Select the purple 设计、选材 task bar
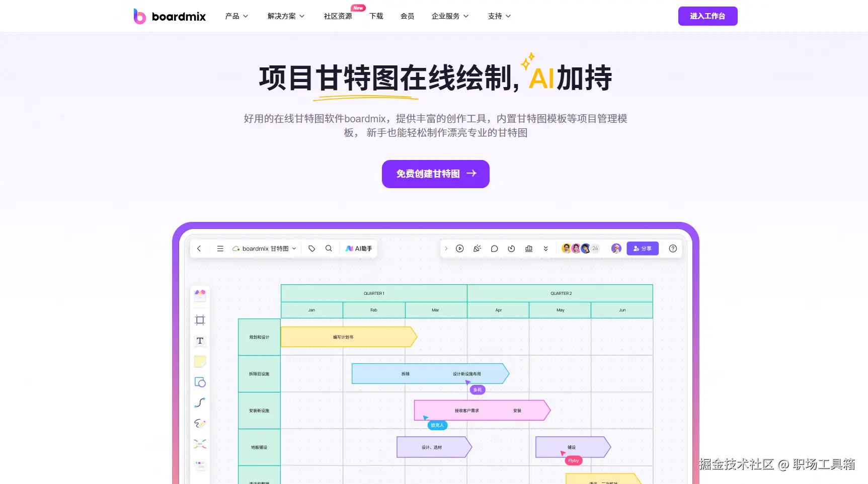This screenshot has height=484, width=868. pyautogui.click(x=434, y=447)
